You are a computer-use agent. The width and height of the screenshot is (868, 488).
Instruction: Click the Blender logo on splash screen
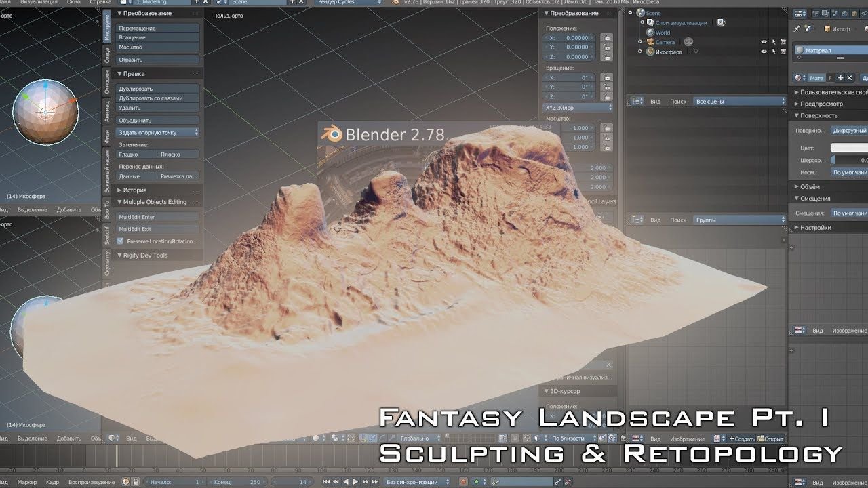[x=332, y=134]
